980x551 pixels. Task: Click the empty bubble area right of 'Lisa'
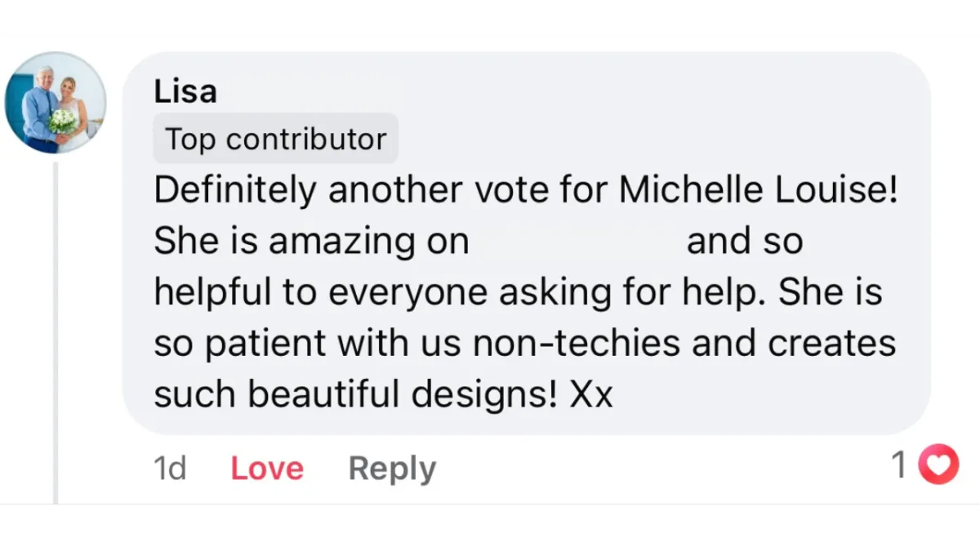point(572,91)
